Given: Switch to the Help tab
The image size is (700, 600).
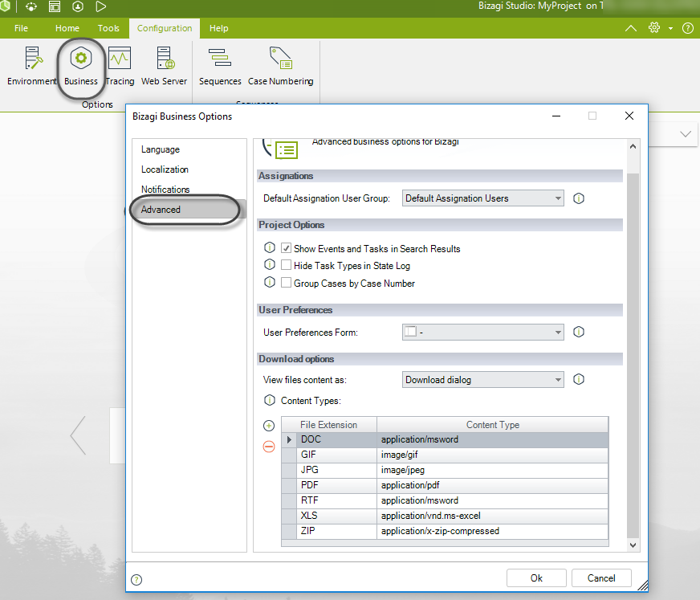Looking at the screenshot, I should pos(218,28).
